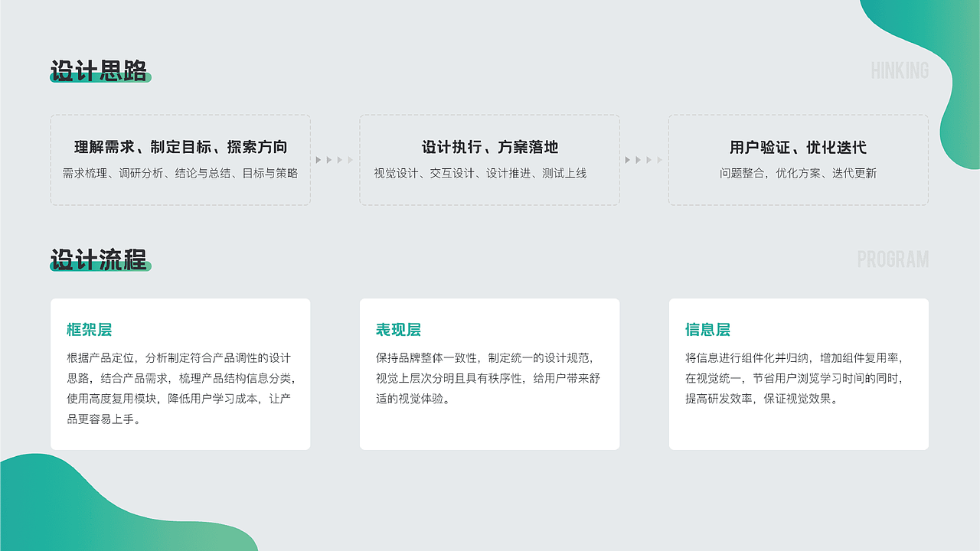Select the first arrow triangle after 理解需求 card
980x551 pixels.
[318, 160]
